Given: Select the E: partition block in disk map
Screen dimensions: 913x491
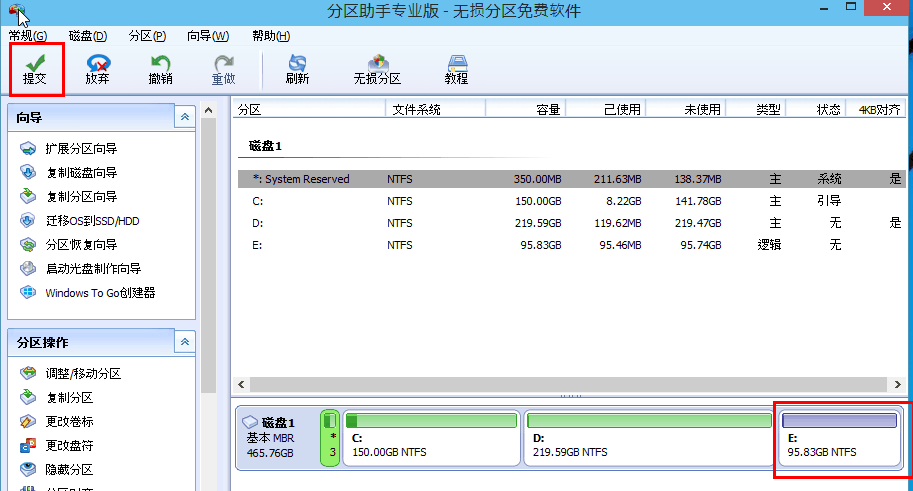Looking at the screenshot, I should (839, 437).
